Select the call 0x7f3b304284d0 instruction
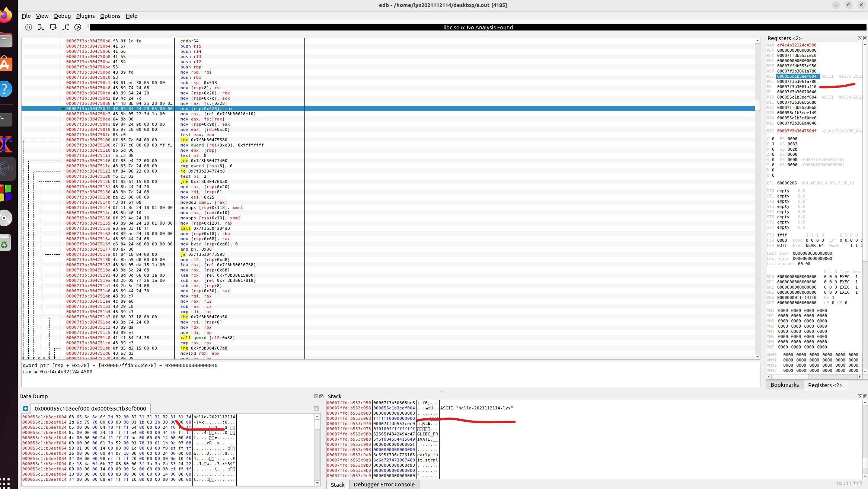 click(x=388, y=228)
